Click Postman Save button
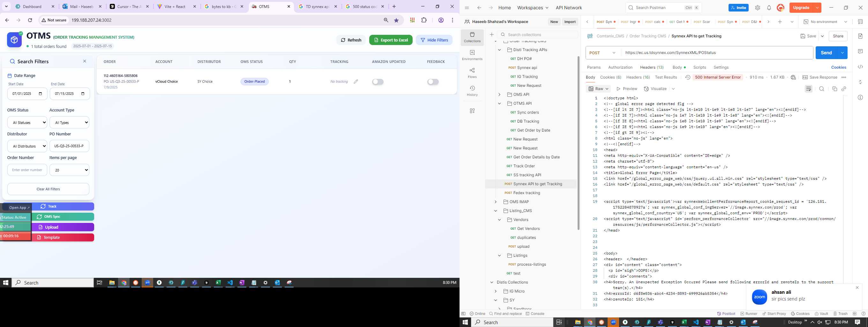This screenshot has height=327, width=868. point(808,36)
